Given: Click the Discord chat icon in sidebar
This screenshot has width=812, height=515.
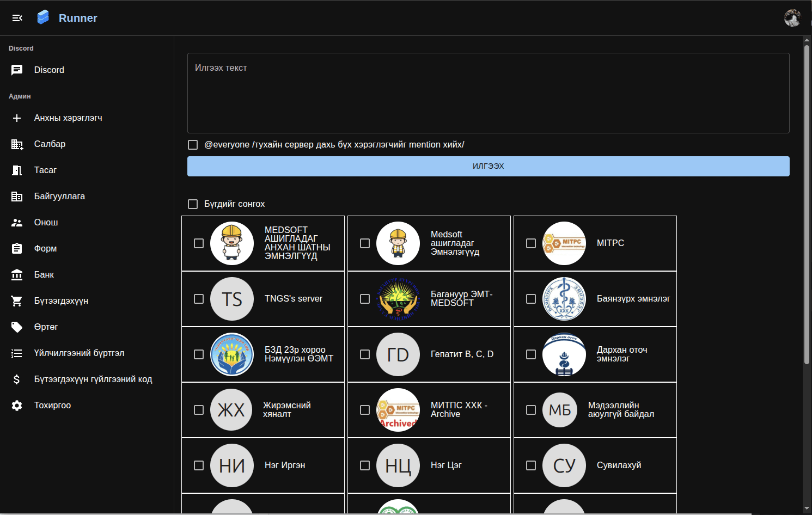Looking at the screenshot, I should click(17, 70).
